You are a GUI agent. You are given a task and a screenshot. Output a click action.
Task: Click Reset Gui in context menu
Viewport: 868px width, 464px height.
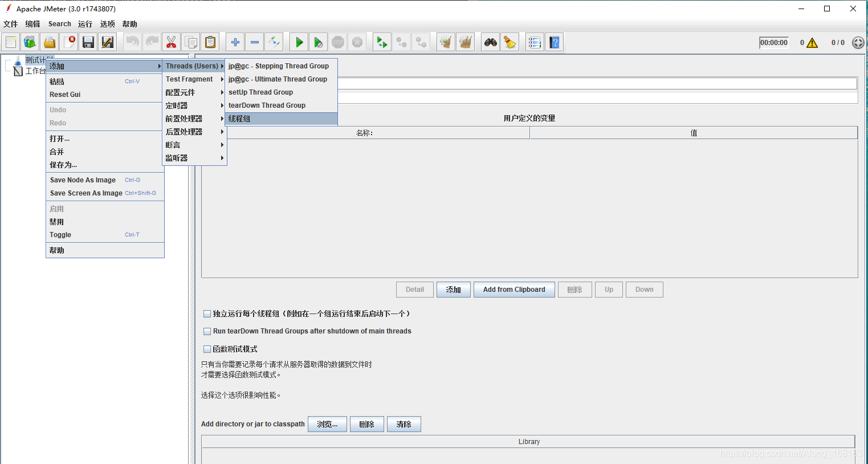point(104,95)
